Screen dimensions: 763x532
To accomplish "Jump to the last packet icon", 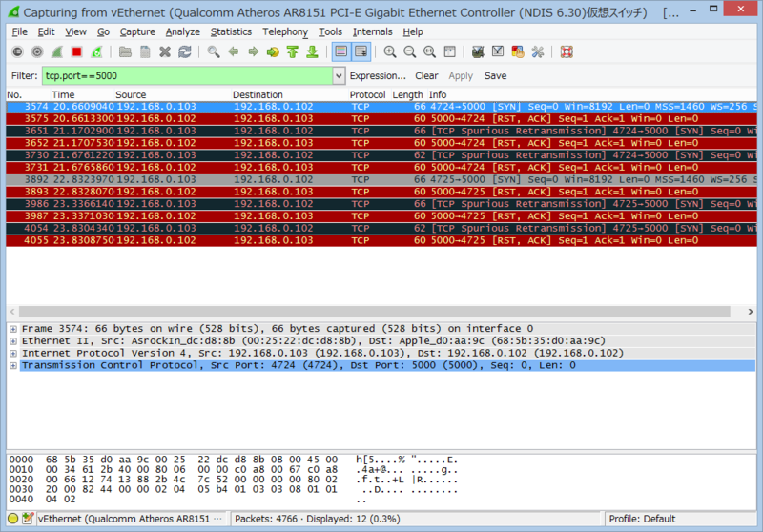I will click(313, 51).
